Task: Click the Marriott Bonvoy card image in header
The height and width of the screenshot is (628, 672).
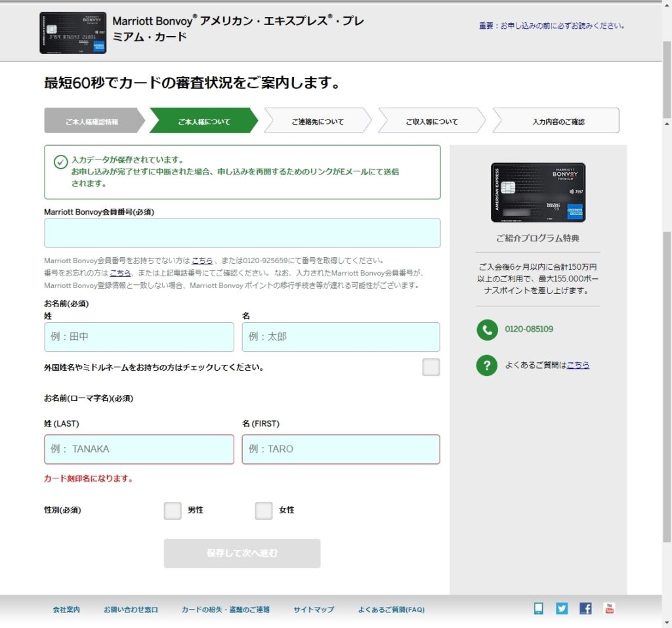Action: tap(73, 33)
